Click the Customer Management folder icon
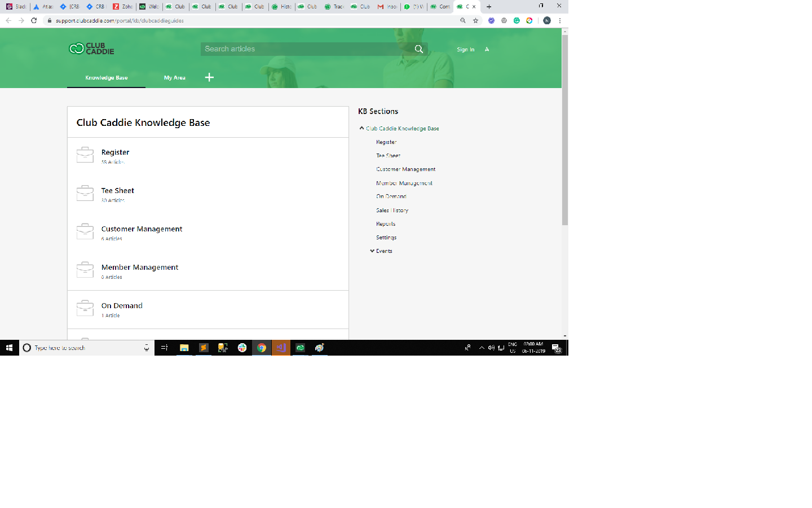This screenshot has width=812, height=508. tap(85, 231)
